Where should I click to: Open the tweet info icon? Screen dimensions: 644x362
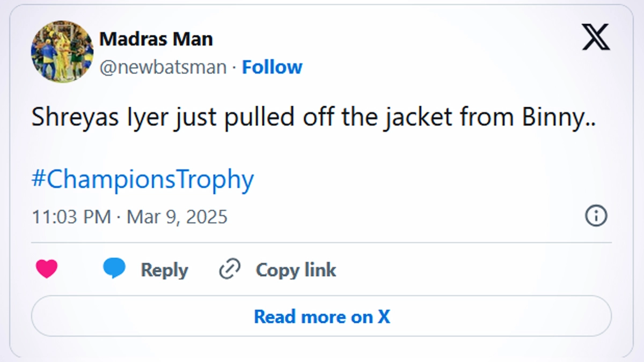596,216
